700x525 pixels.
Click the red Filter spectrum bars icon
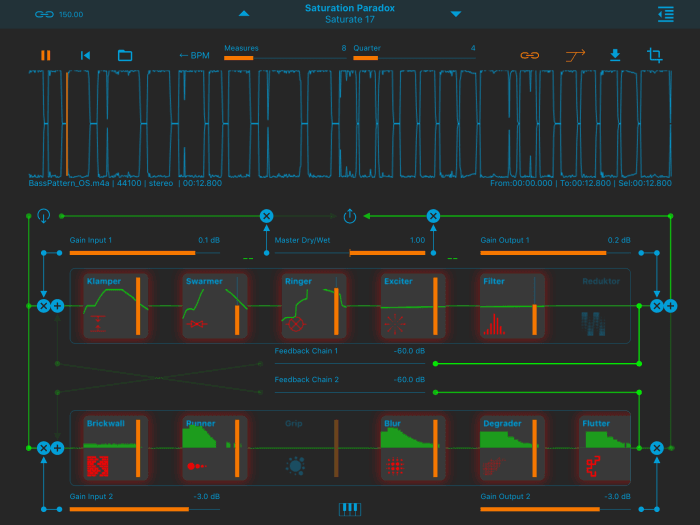(x=494, y=324)
